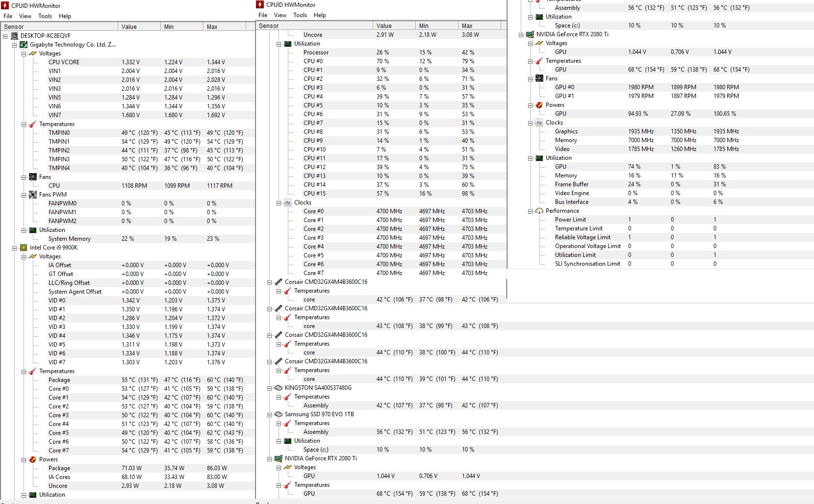
Task: Click the Fans PWM fan icon
Action: [x=33, y=195]
